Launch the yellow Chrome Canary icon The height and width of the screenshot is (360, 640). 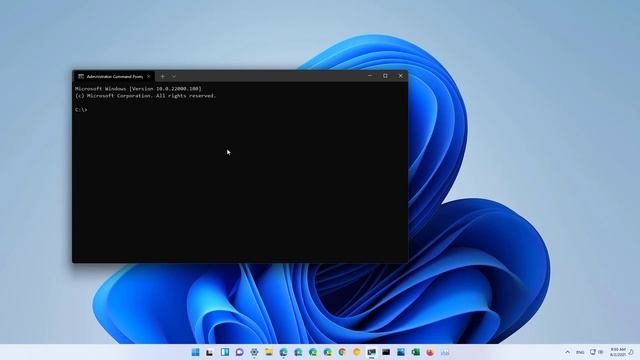357,352
